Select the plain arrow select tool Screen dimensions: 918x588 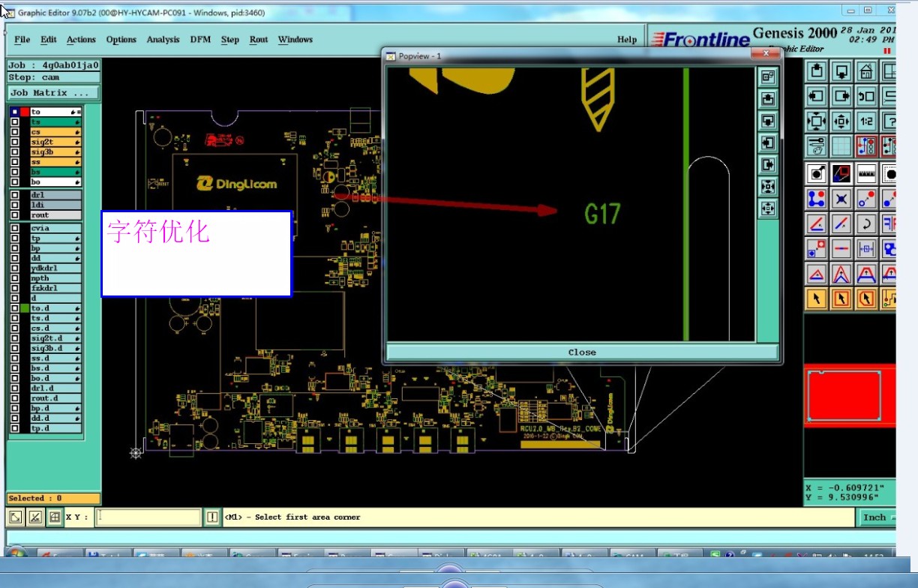[816, 298]
